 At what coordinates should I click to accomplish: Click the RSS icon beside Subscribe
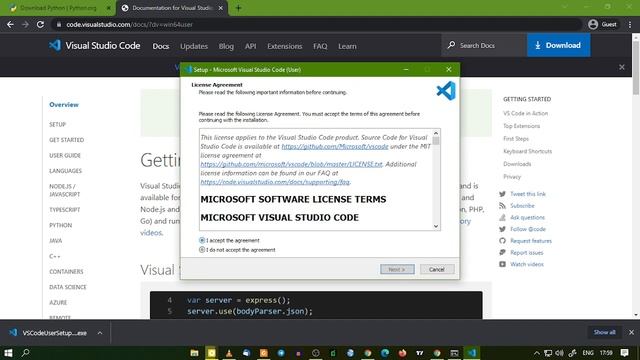click(x=502, y=206)
